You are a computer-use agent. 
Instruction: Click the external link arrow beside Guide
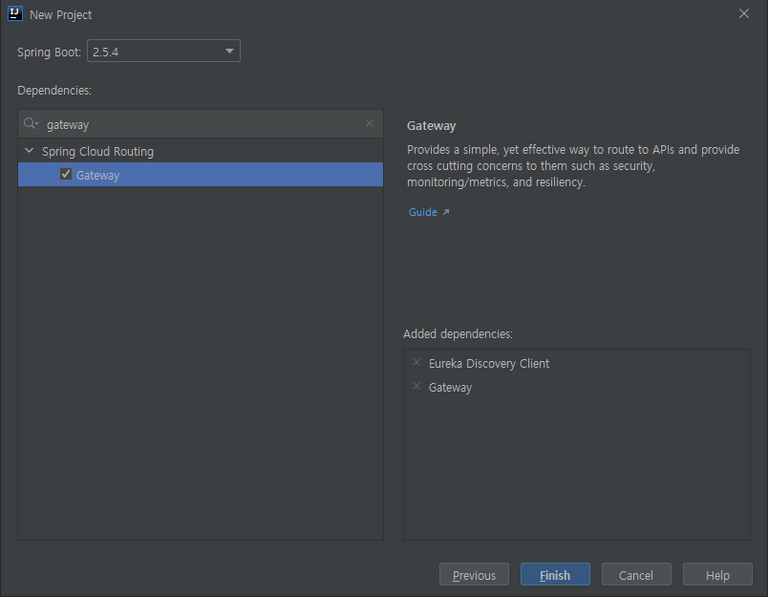pos(446,212)
